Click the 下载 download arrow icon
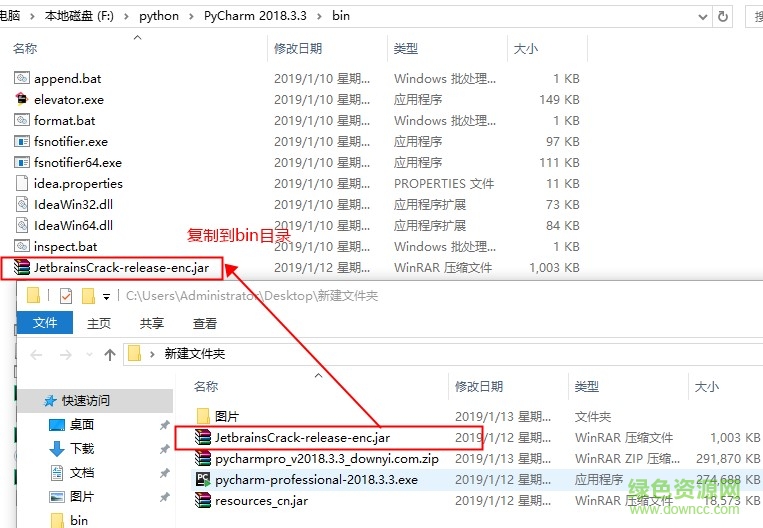 coord(57,449)
